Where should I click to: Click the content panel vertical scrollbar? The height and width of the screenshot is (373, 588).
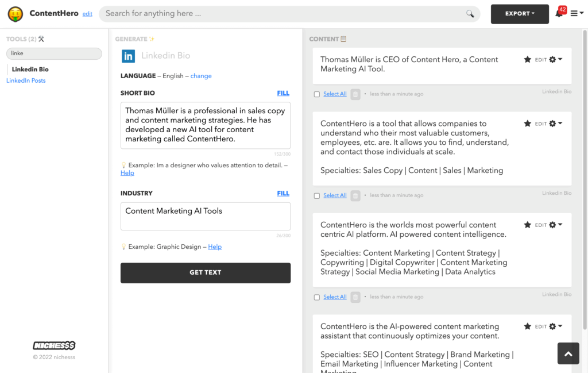pos(585,180)
